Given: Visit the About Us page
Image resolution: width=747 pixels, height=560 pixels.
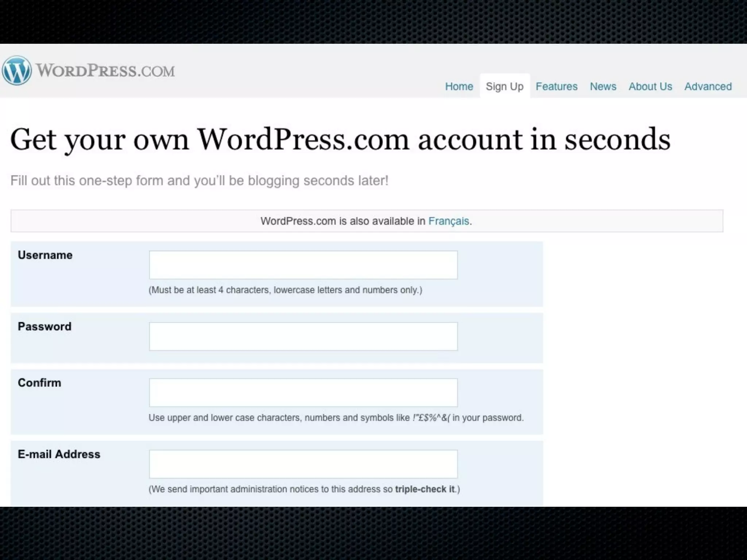Looking at the screenshot, I should click(650, 86).
